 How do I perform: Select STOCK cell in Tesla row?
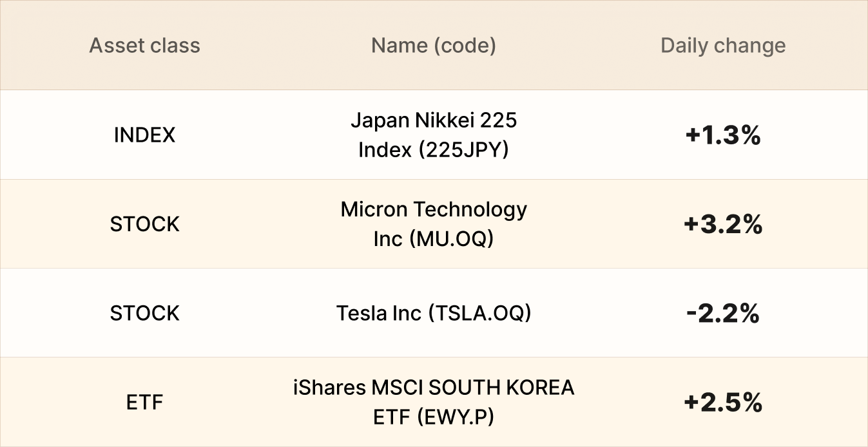click(144, 313)
